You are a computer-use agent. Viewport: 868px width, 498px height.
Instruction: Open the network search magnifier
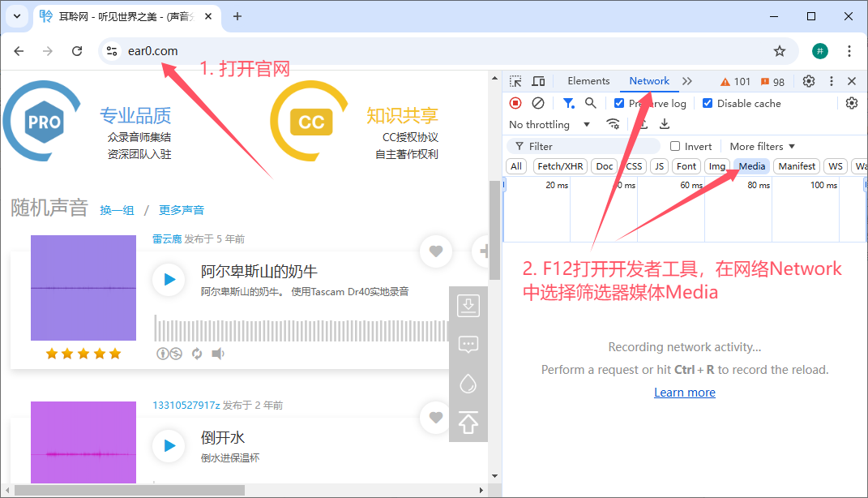(x=591, y=103)
